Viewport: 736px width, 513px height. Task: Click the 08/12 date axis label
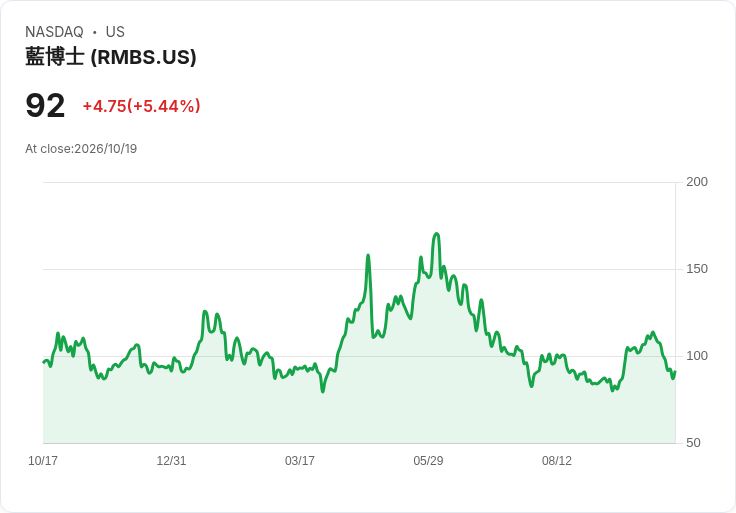557,460
